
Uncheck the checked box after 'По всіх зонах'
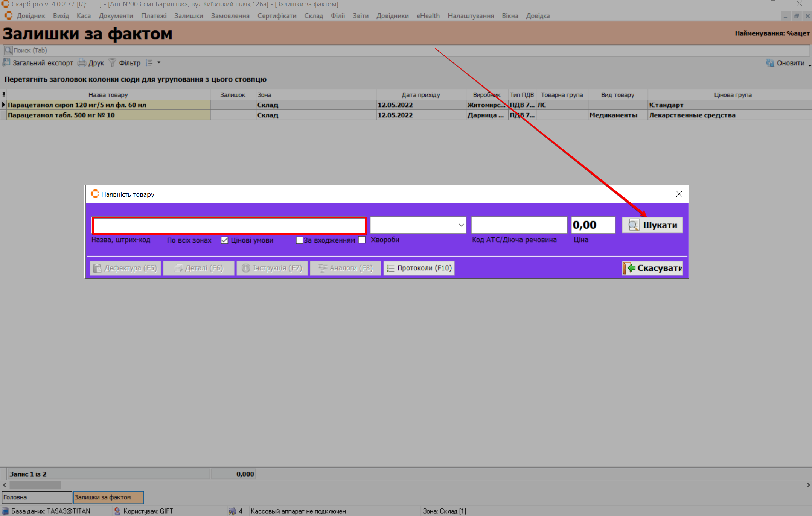coord(224,240)
